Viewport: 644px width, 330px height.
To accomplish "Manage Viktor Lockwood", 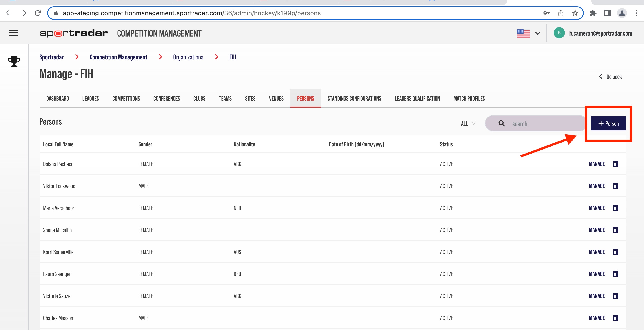I will (597, 186).
